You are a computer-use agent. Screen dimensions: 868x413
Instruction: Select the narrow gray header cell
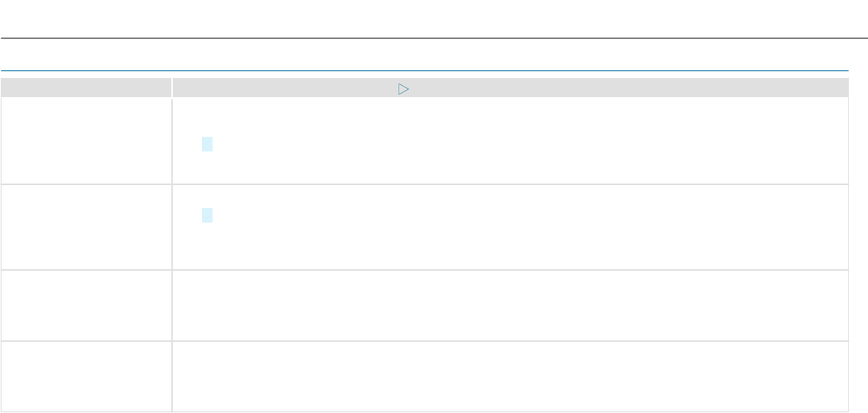(86, 87)
